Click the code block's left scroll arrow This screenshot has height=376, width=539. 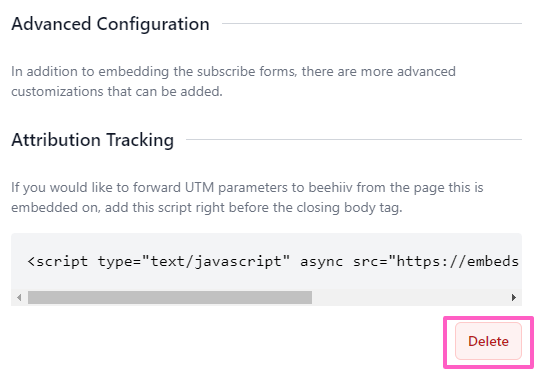pyautogui.click(x=19, y=297)
